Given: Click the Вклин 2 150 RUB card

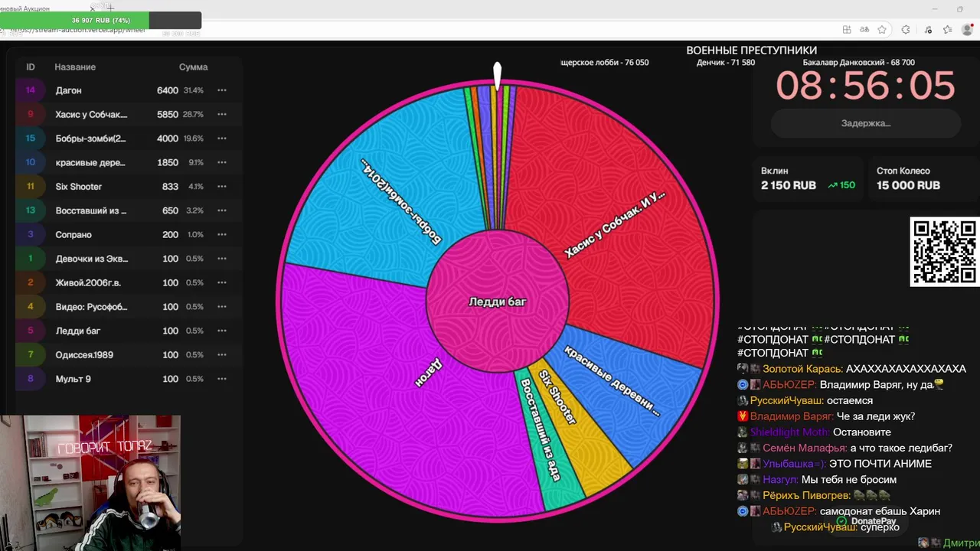Looking at the screenshot, I should tap(808, 178).
